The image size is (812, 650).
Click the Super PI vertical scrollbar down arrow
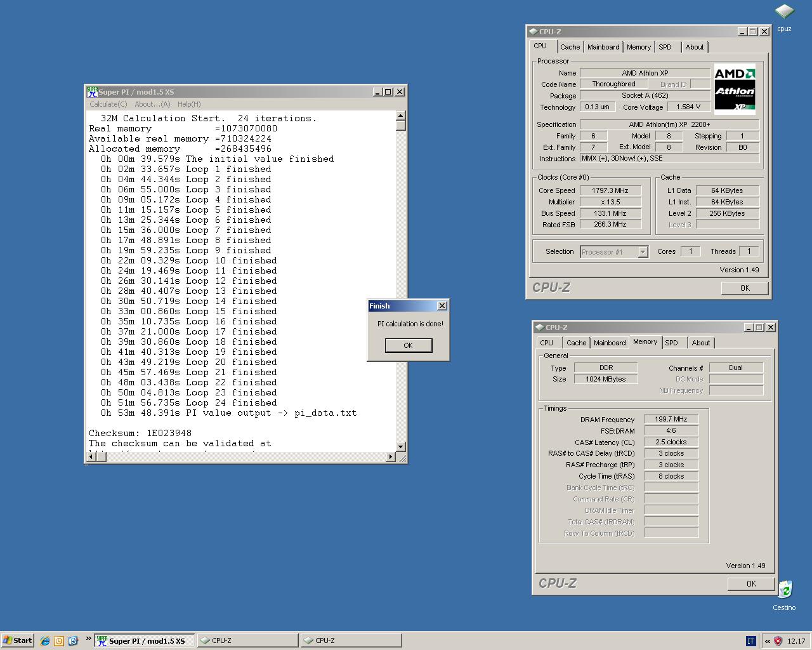click(x=400, y=447)
